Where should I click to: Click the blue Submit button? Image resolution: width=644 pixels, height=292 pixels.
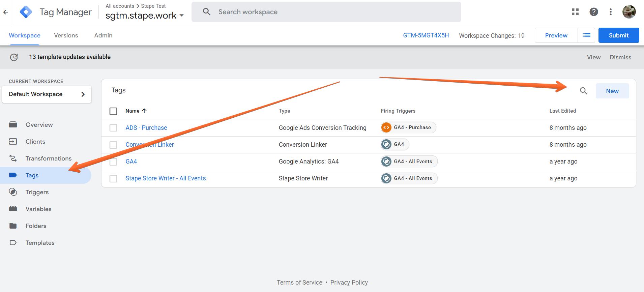point(619,35)
